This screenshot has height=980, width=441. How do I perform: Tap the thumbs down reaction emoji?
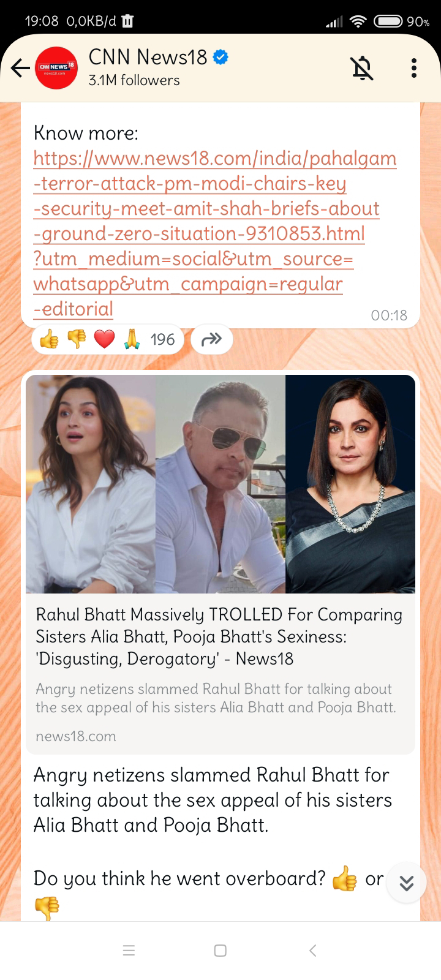pyautogui.click(x=77, y=339)
